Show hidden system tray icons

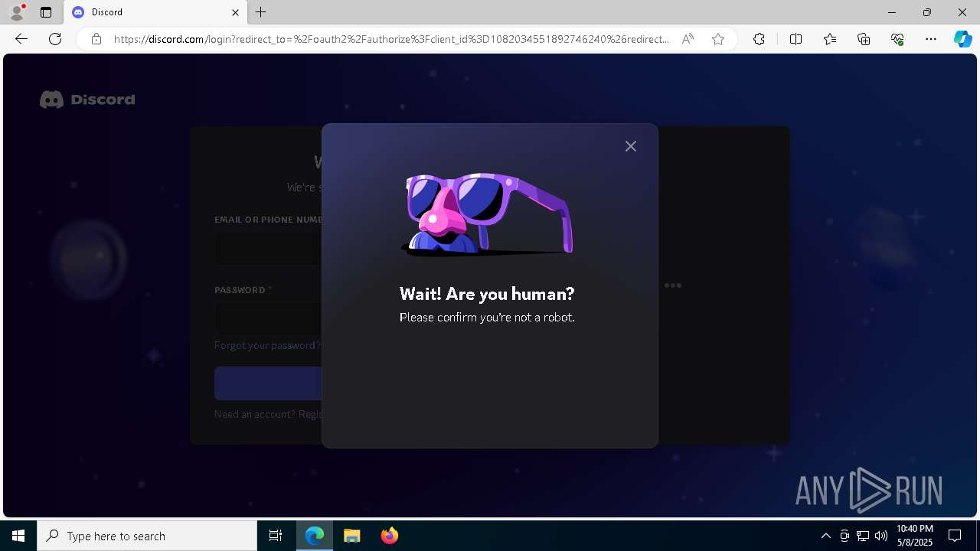pos(825,536)
